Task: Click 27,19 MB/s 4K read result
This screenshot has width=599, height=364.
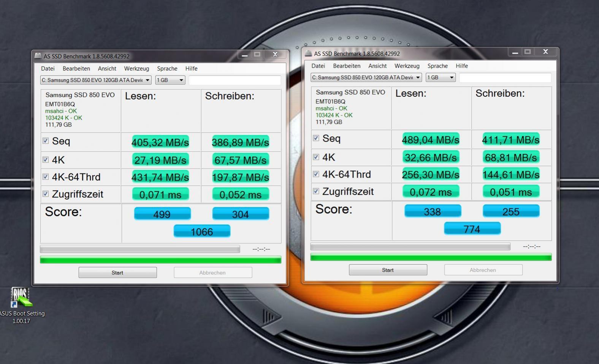Action: 160,160
